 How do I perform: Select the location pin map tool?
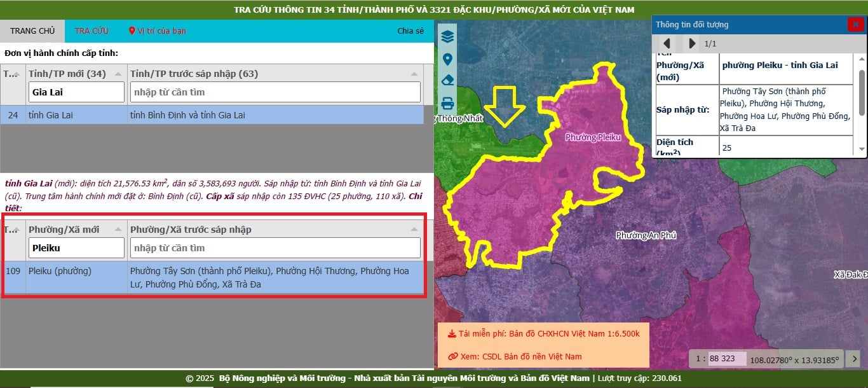coord(447,60)
